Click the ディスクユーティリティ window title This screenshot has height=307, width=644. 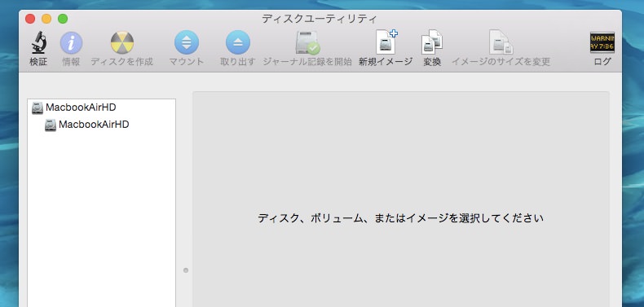[320, 19]
